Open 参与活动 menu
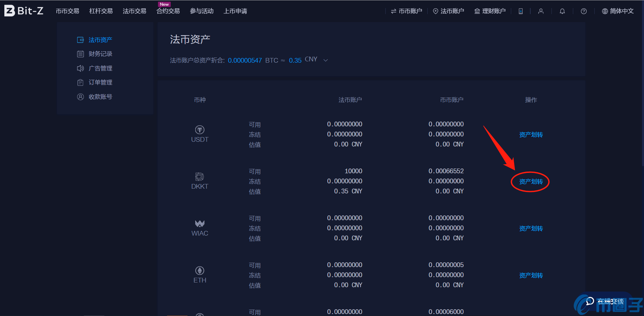 202,11
